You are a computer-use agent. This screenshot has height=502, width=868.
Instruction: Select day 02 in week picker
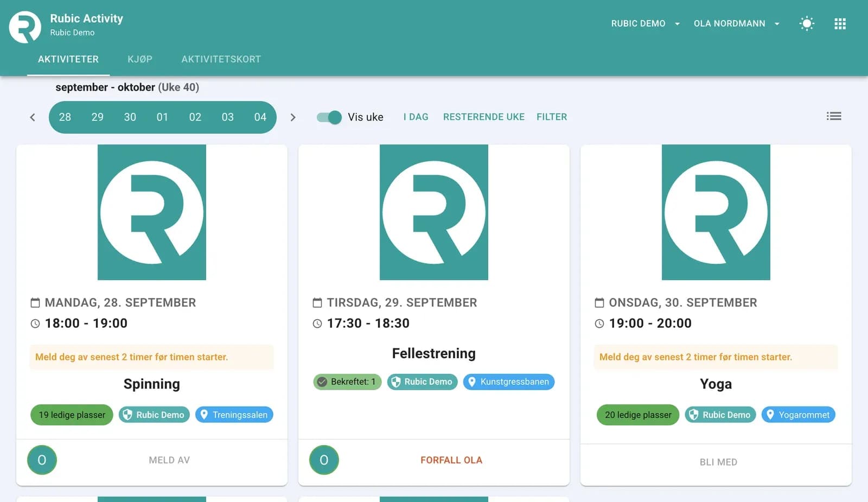click(x=195, y=117)
